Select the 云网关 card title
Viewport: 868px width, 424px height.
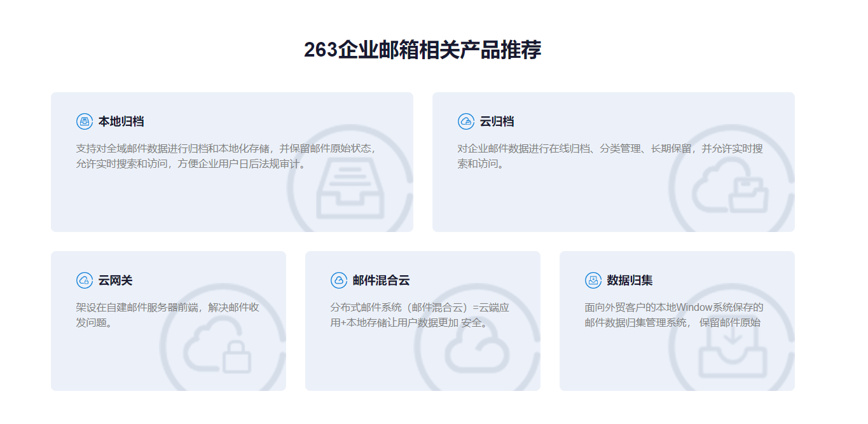point(115,280)
